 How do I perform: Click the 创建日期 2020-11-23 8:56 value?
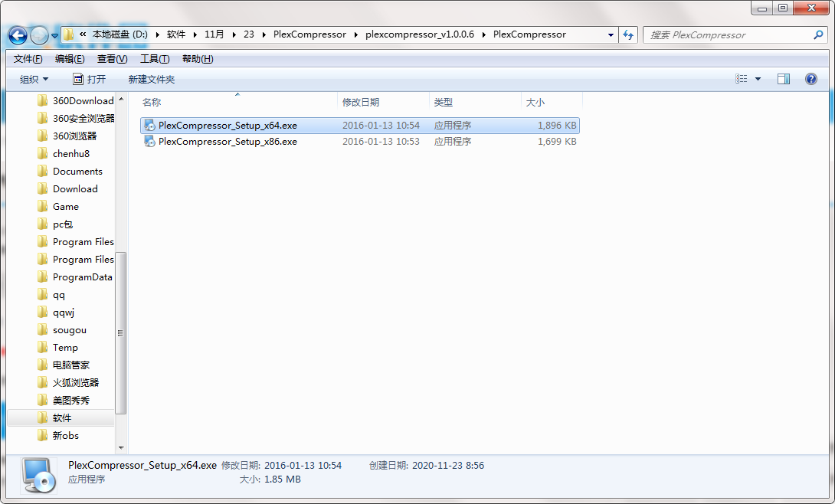coord(448,465)
